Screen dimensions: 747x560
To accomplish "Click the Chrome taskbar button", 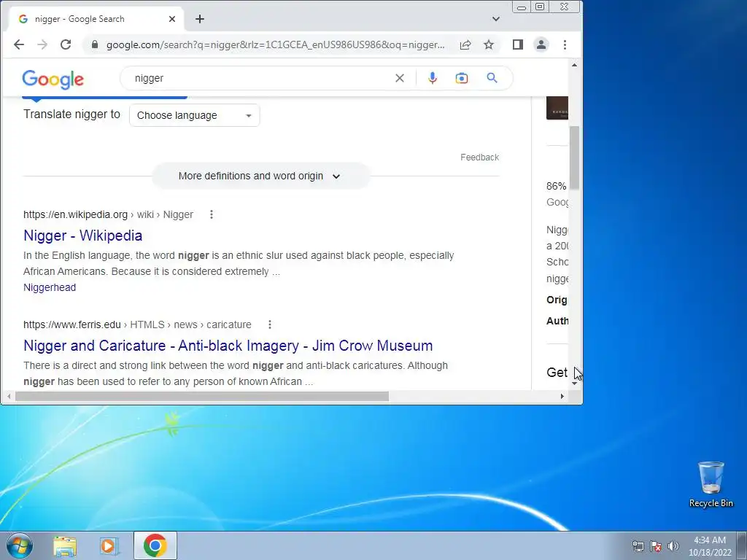I will (x=155, y=545).
